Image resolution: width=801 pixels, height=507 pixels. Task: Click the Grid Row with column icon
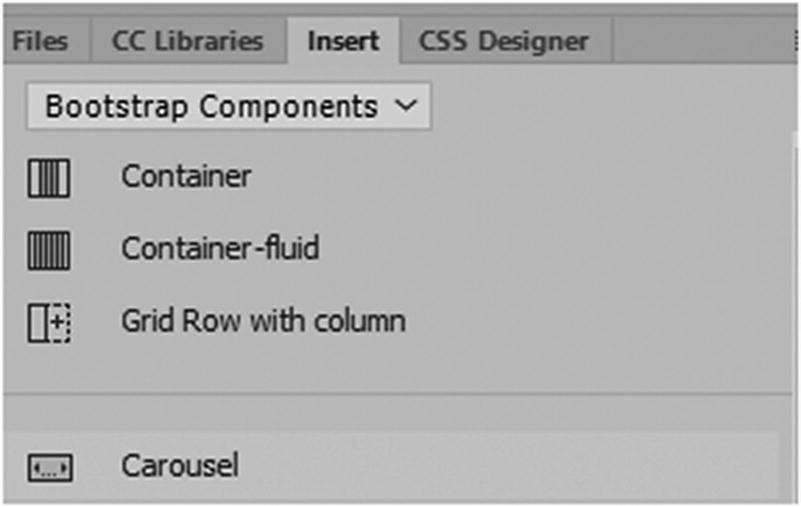click(49, 322)
